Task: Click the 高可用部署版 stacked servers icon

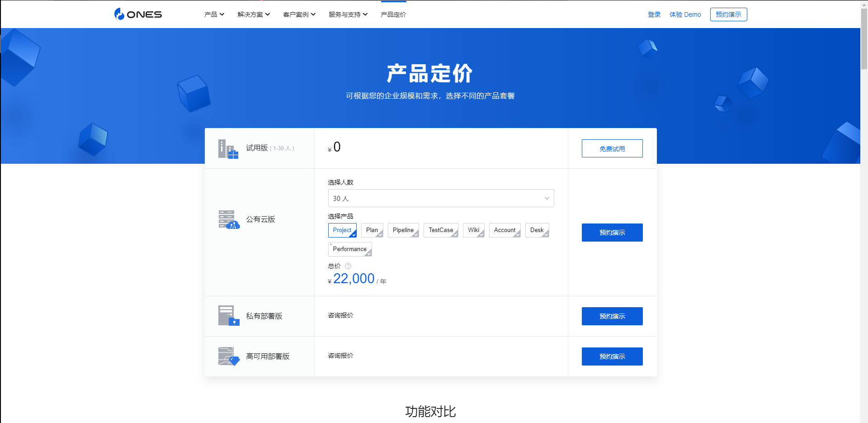Action: pyautogui.click(x=228, y=356)
